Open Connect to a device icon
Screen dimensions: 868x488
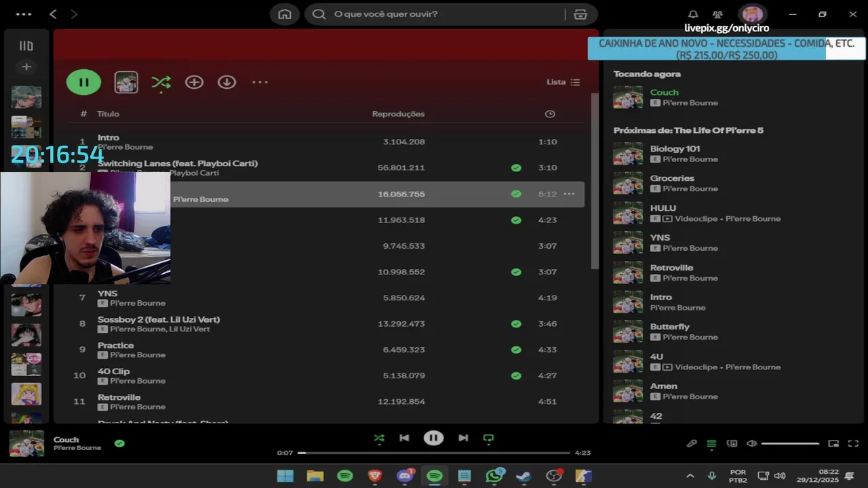point(732,443)
